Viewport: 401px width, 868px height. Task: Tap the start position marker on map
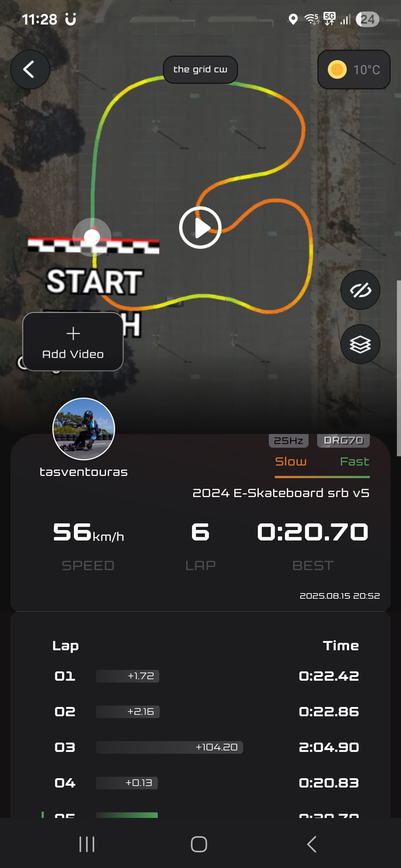point(92,237)
